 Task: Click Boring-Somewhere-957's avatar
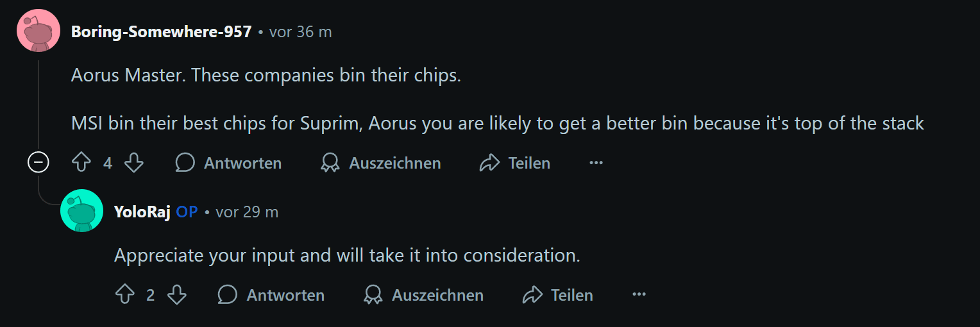tap(38, 30)
